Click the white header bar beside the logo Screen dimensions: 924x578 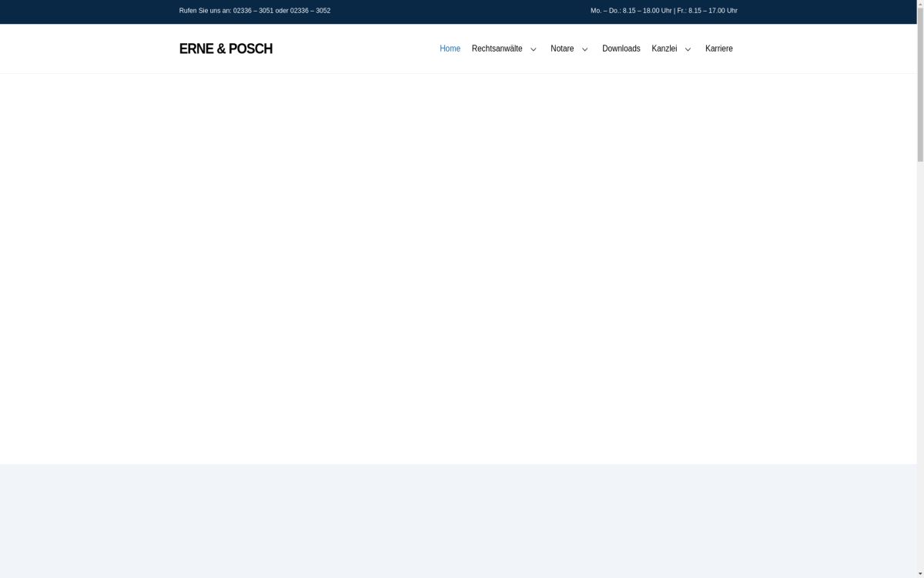[354, 49]
